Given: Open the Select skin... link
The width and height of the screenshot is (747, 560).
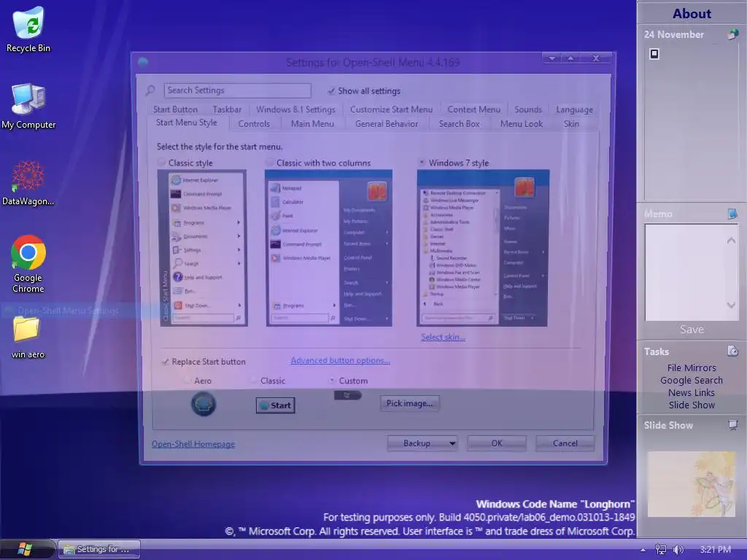Looking at the screenshot, I should tap(443, 337).
